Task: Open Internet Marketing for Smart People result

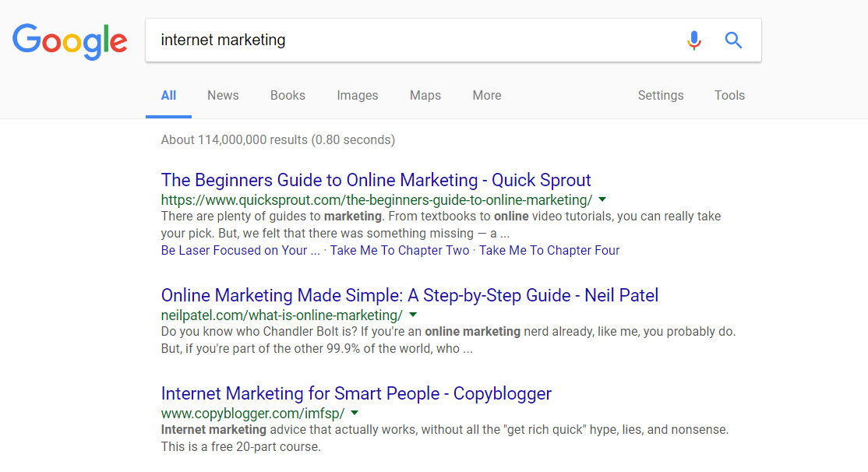Action: pos(356,393)
